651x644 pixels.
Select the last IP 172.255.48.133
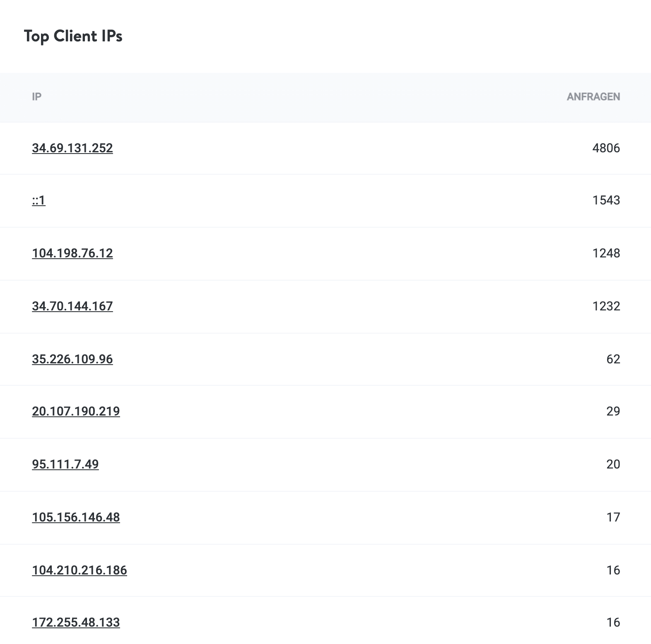pyautogui.click(x=76, y=622)
